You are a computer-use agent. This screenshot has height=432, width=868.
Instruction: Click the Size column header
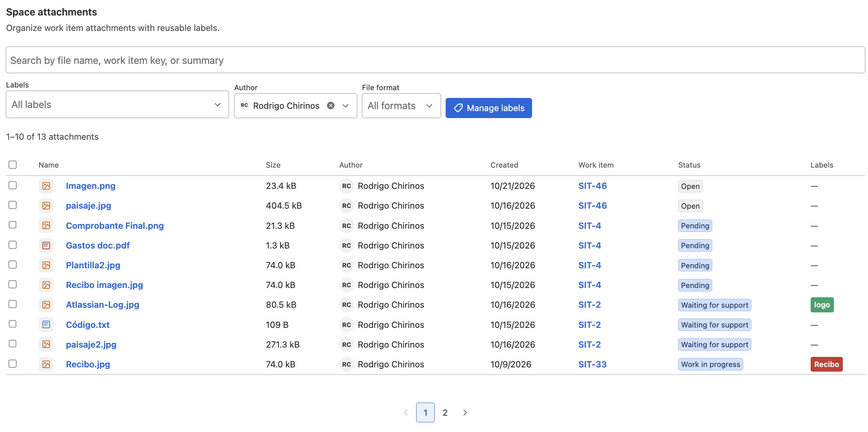273,165
